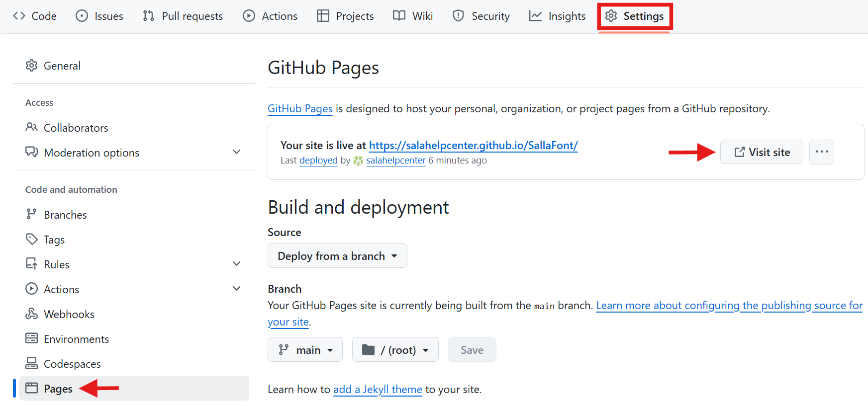Click the Settings gear icon in top nav
The width and height of the screenshot is (868, 406).
click(611, 16)
